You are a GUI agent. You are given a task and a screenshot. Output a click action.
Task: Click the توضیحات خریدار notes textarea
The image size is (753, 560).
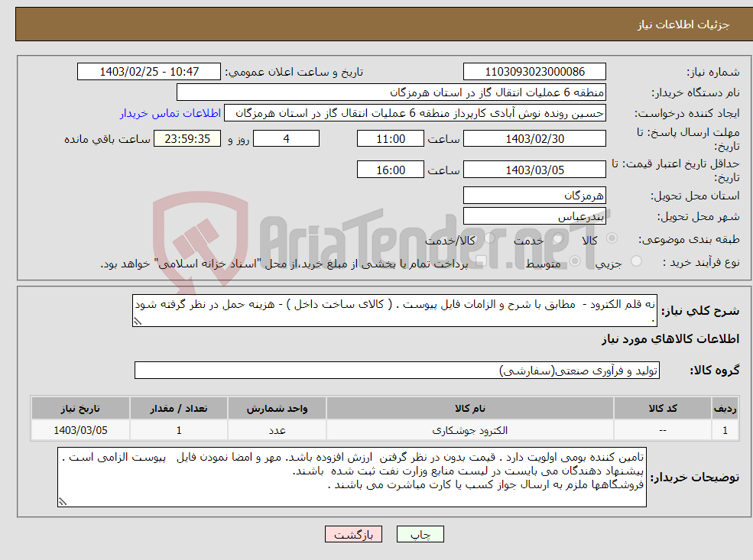352,477
